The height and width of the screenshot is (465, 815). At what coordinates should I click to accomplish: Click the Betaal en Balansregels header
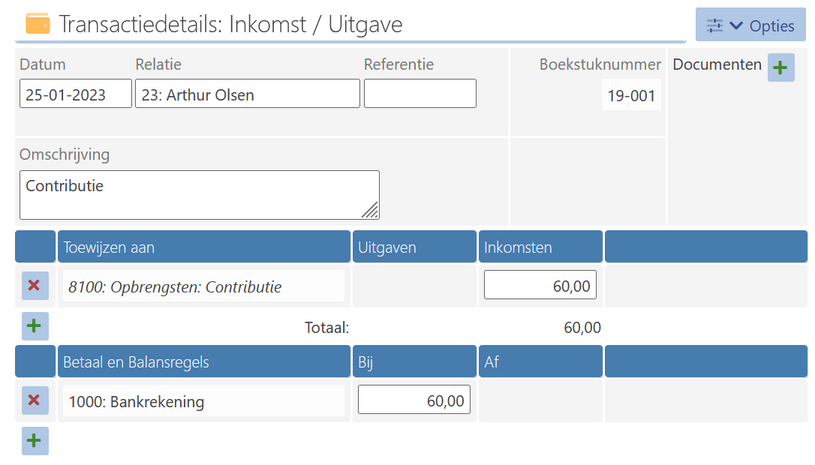click(203, 362)
